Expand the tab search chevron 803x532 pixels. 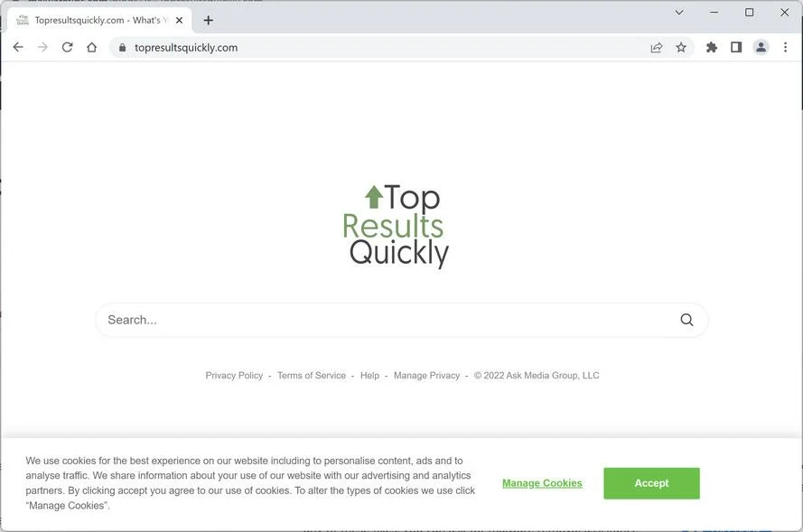tap(679, 13)
